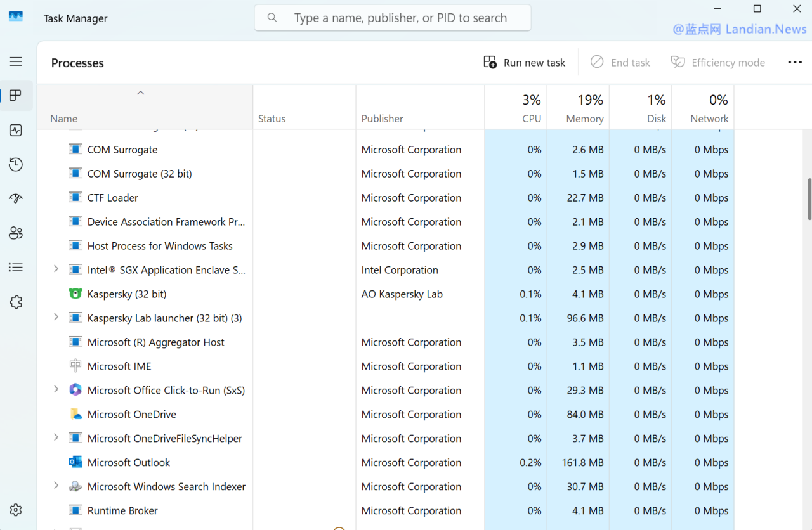This screenshot has width=812, height=530.
Task: Click Intel Corporation publisher cell
Action: pyautogui.click(x=400, y=270)
